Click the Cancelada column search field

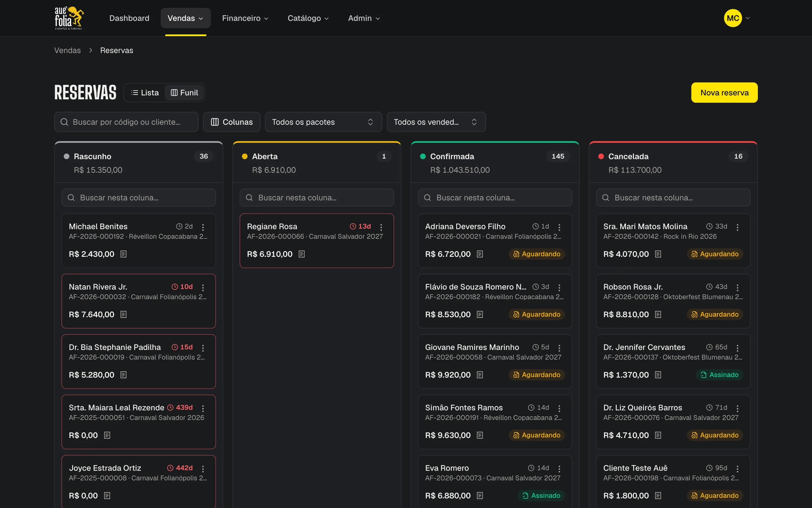point(673,198)
